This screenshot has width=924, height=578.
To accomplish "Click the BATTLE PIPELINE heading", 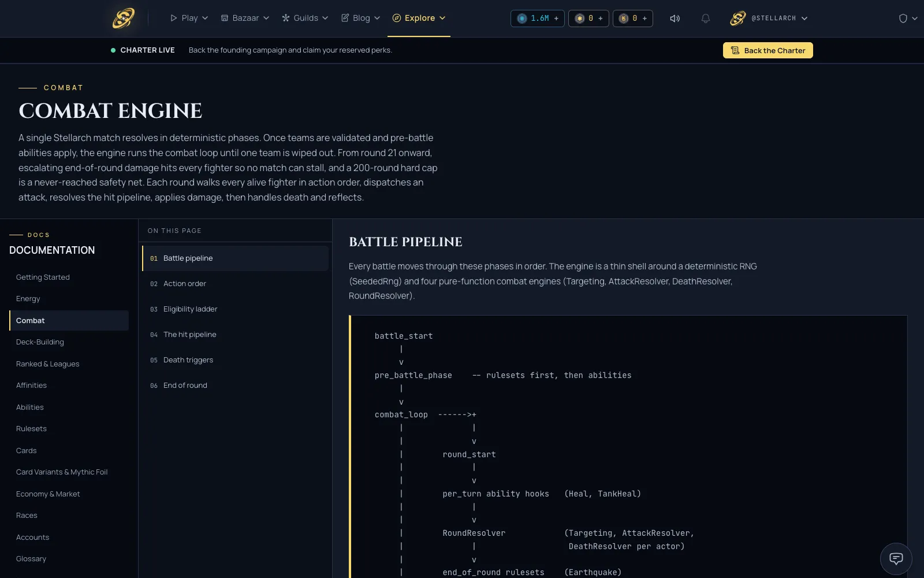I will [x=405, y=242].
